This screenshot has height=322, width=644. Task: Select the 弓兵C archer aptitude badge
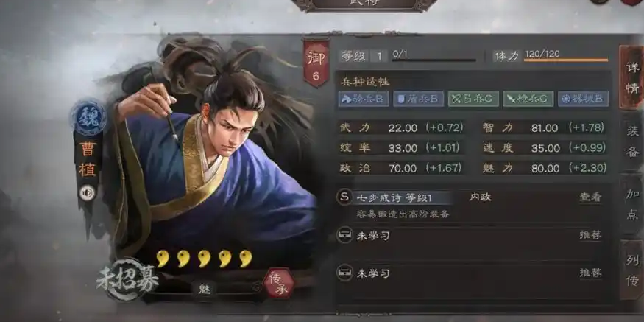[473, 99]
